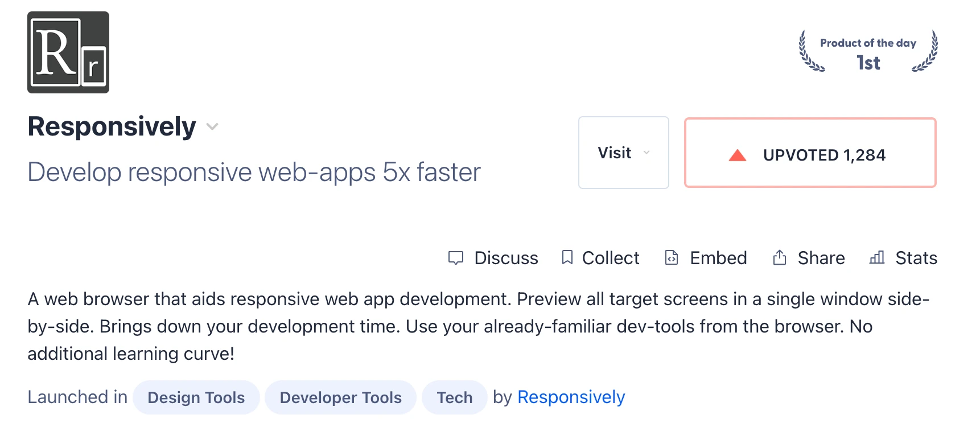Click the Responsively product title
Image resolution: width=980 pixels, height=435 pixels.
(112, 126)
